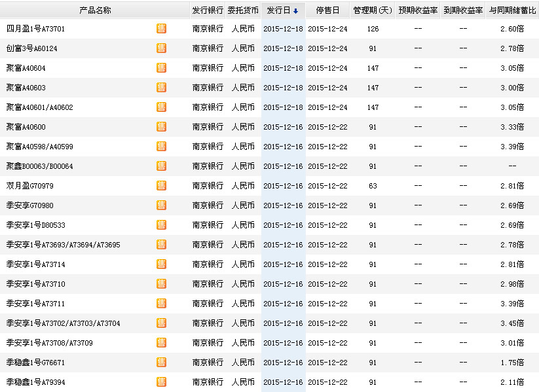The width and height of the screenshot is (539, 392).
Task: Click the 3.01倍 savings ratio
Action: pos(512,343)
